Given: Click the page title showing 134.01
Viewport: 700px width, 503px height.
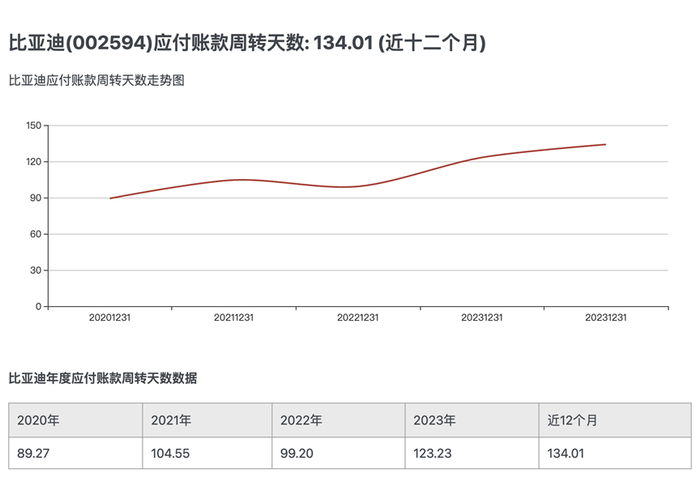Looking at the screenshot, I should click(x=247, y=43).
